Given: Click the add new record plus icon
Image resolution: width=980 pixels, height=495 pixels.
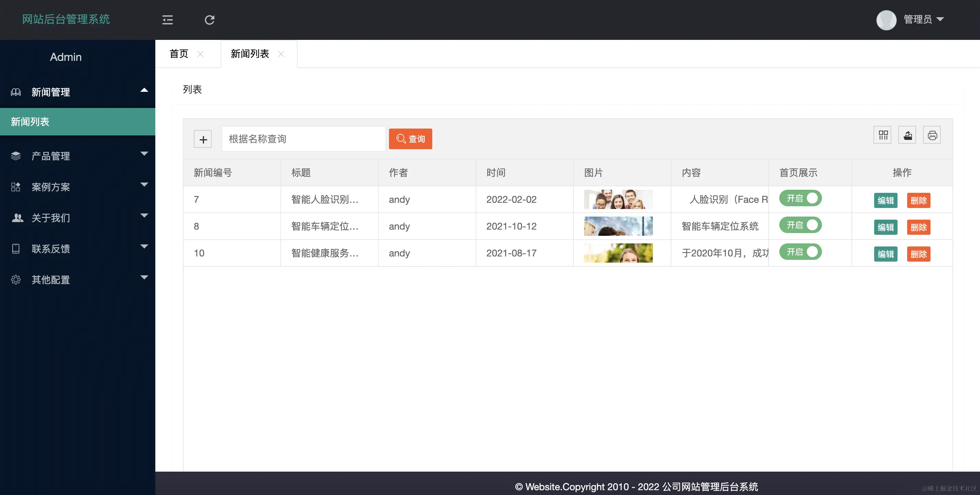Looking at the screenshot, I should (203, 139).
